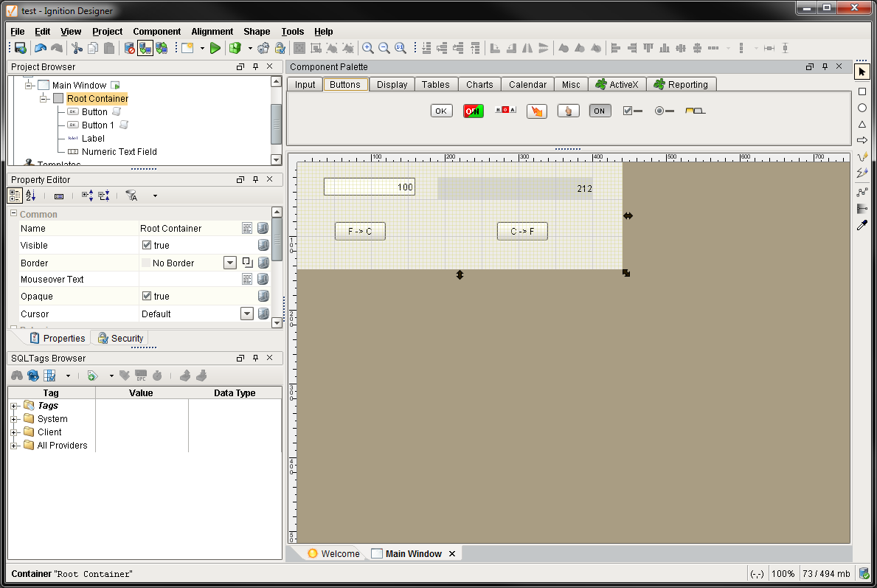The image size is (877, 588).
Task: Switch to the Display palette tab
Action: (392, 85)
